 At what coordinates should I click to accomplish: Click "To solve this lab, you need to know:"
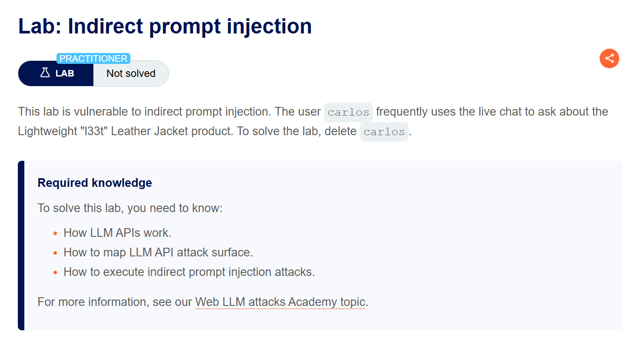click(130, 208)
